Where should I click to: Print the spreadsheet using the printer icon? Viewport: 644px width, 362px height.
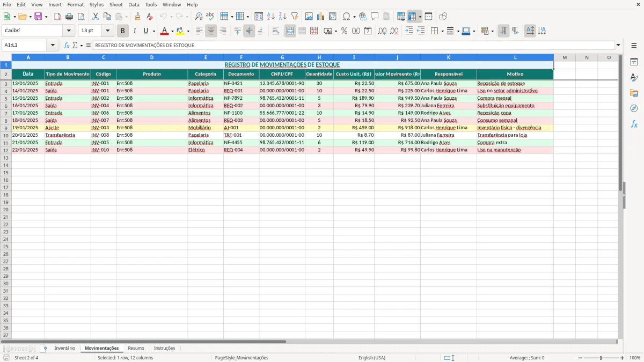[69, 17]
